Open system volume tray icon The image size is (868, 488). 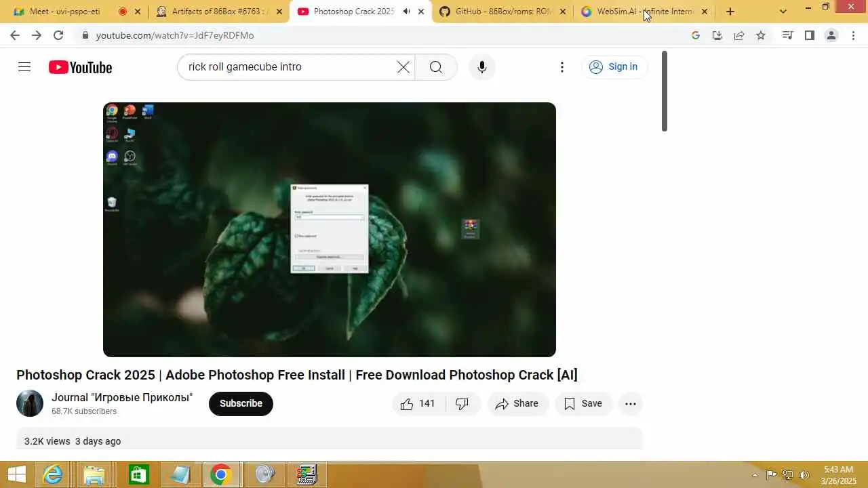804,474
